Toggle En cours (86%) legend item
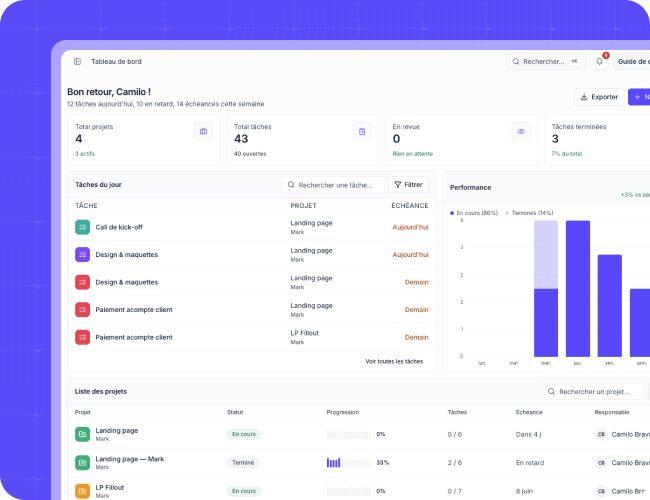This screenshot has height=500, width=650. click(474, 213)
